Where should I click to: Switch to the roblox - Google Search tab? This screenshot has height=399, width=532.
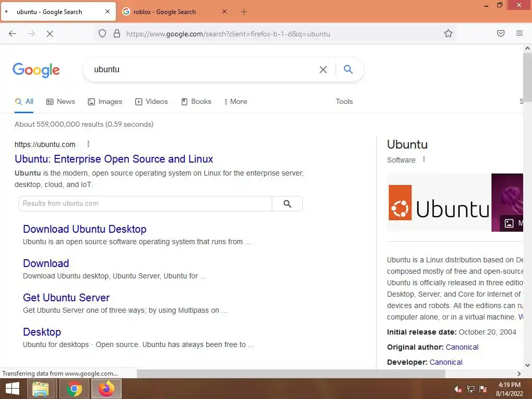point(175,12)
